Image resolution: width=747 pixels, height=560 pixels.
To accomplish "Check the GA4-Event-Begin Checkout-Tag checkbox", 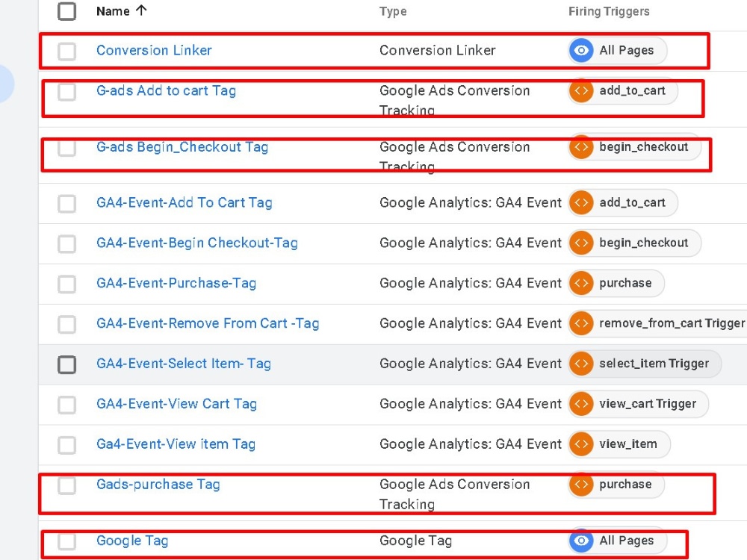I will pos(66,243).
